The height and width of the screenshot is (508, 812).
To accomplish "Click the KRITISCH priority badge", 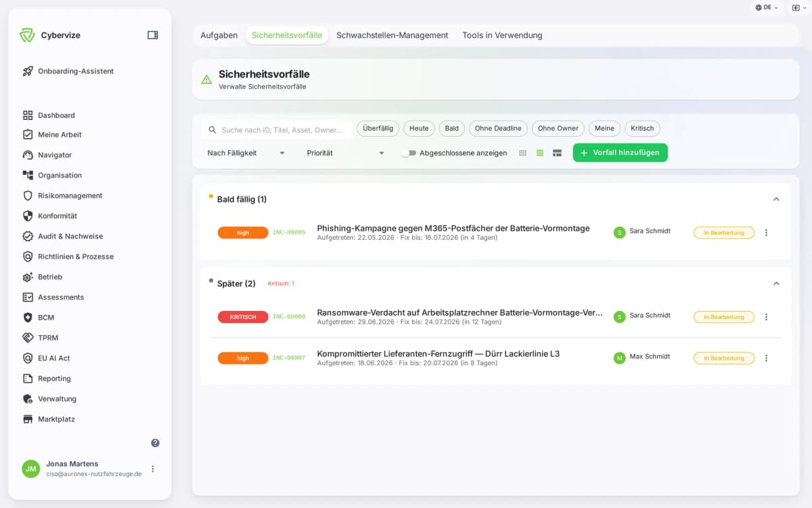I will click(243, 316).
